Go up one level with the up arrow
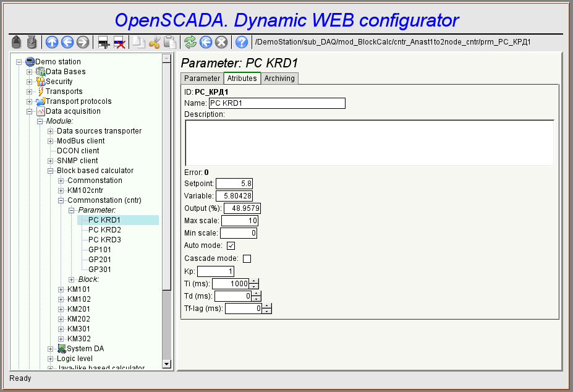This screenshot has height=392, width=573. coord(52,43)
